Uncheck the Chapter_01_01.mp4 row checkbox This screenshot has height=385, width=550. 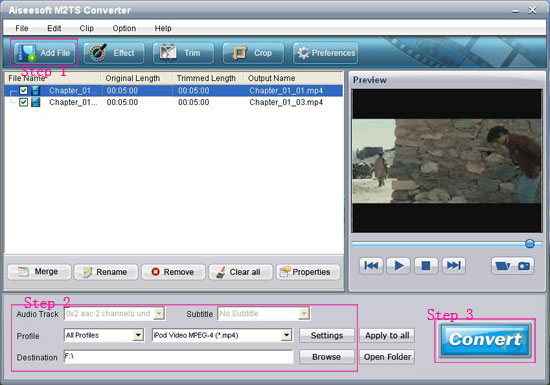pyautogui.click(x=24, y=91)
